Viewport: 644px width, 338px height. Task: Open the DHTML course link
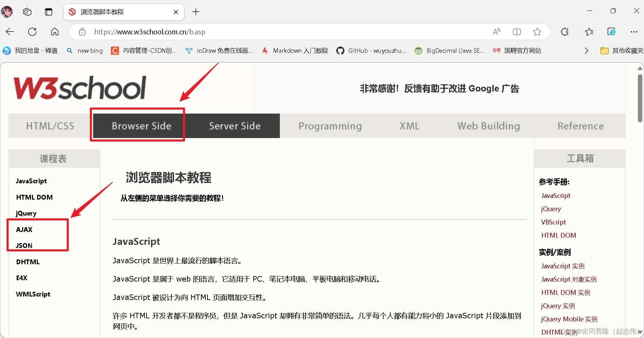coord(28,262)
